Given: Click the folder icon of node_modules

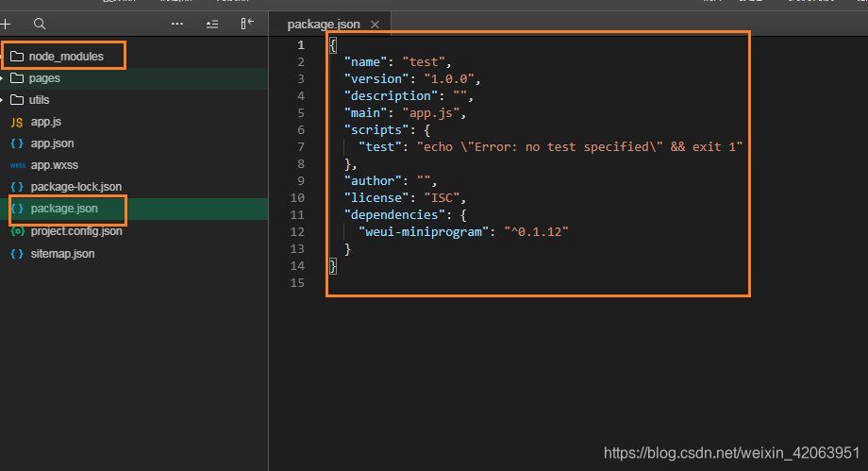Looking at the screenshot, I should tap(17, 57).
